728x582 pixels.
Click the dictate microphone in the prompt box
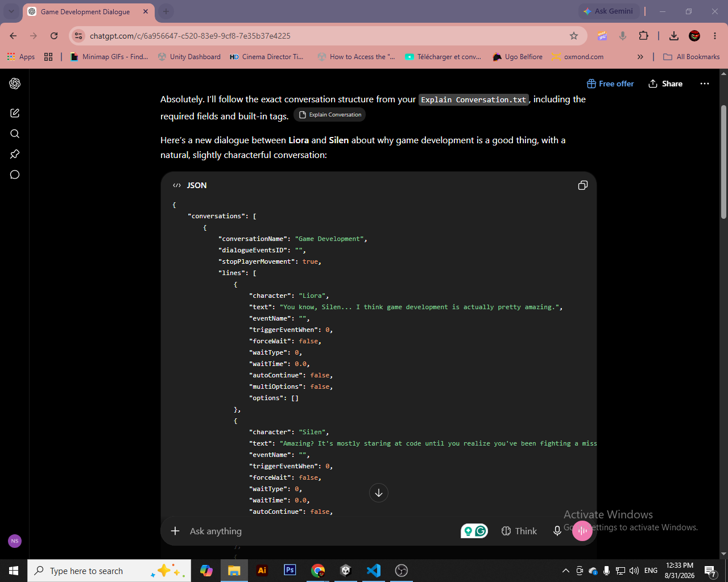tap(557, 531)
